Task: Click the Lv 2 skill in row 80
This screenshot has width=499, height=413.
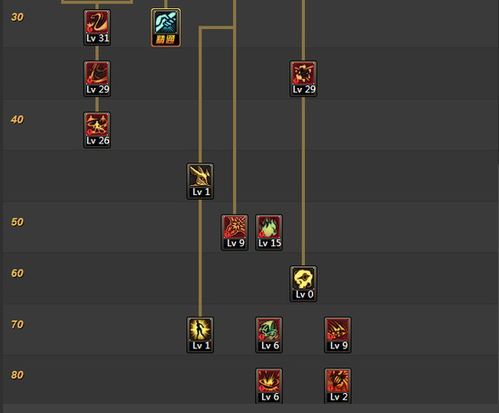Action: 338,386
